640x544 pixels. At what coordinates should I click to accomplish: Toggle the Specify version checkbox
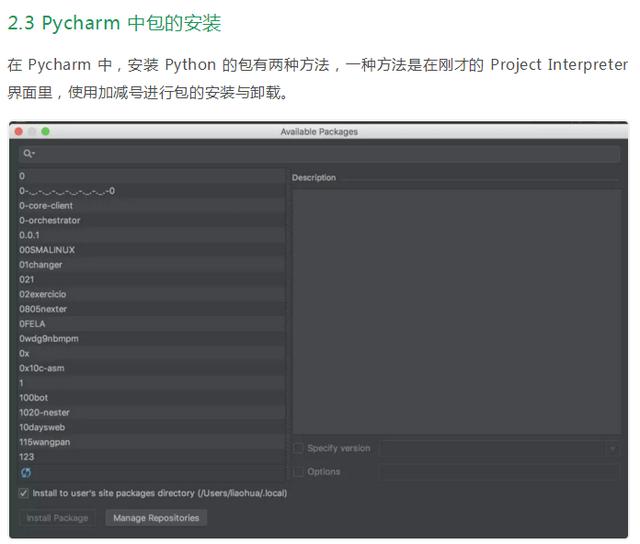tap(298, 448)
